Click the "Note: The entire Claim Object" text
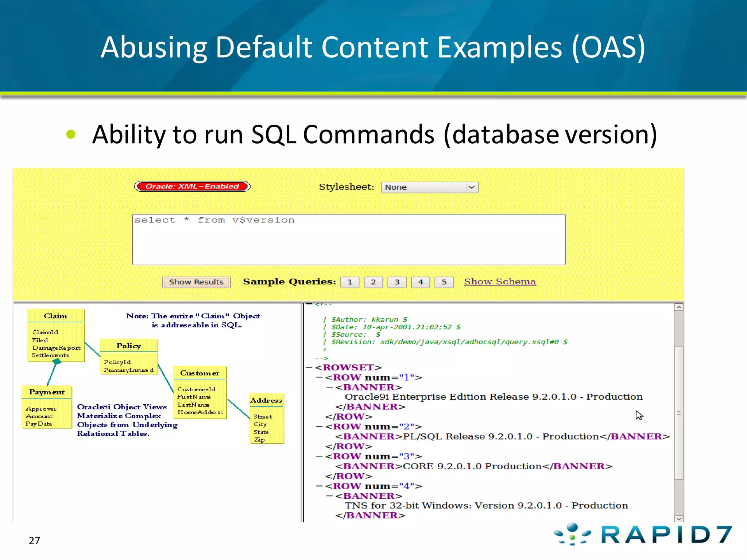Screen dimensions: 747x560 pos(193,320)
